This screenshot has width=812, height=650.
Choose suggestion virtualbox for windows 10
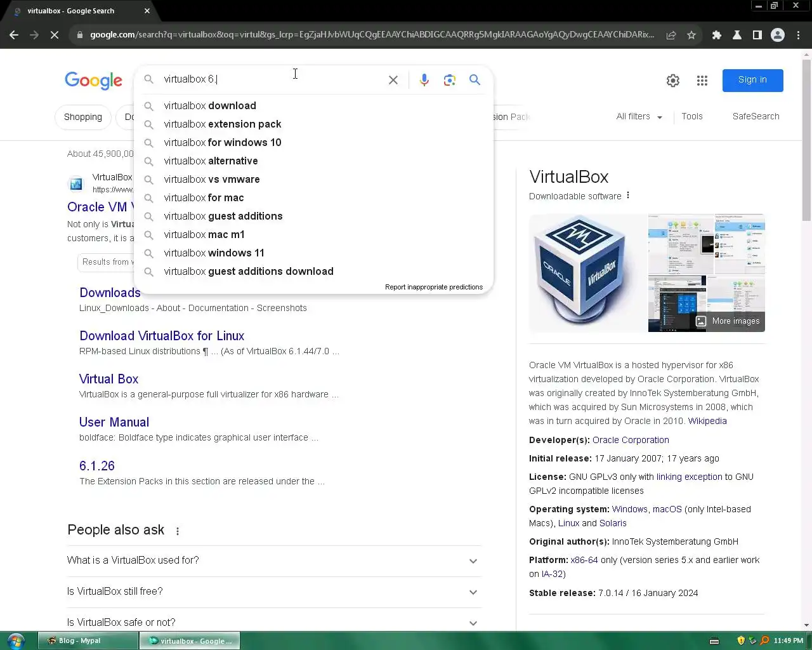coord(313,143)
